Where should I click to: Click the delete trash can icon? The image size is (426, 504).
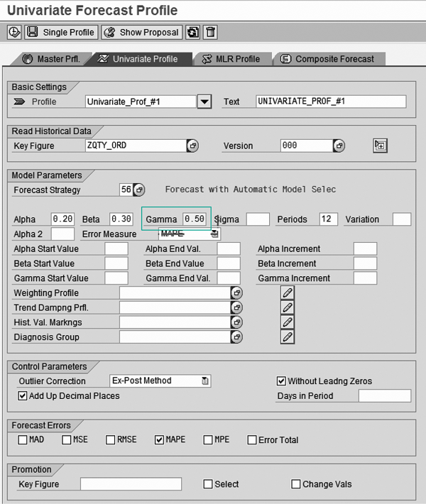pyautogui.click(x=210, y=32)
